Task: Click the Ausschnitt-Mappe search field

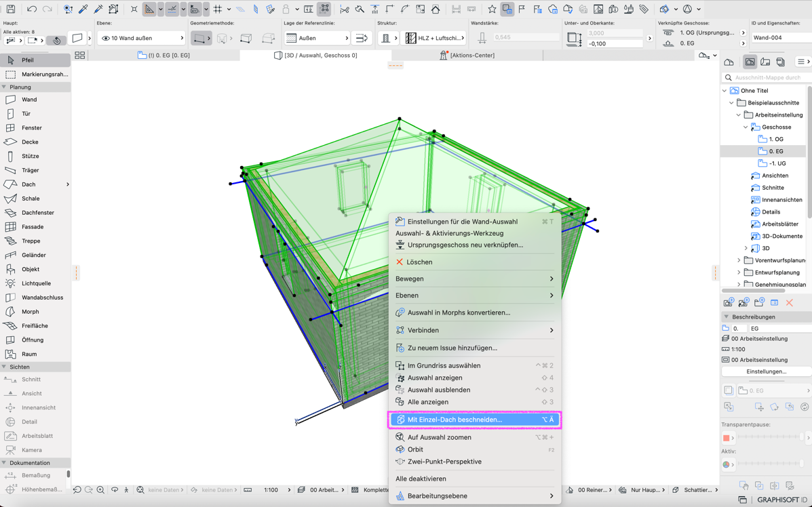Action: 767,77
